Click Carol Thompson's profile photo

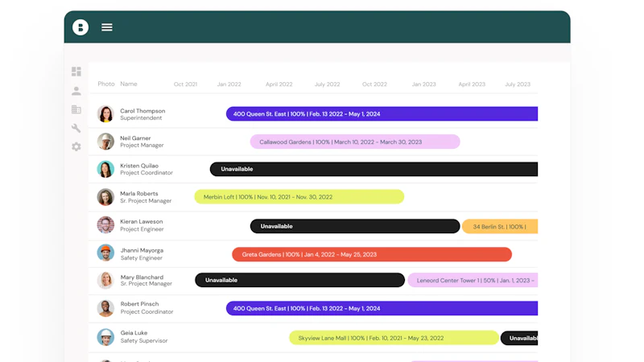(105, 114)
